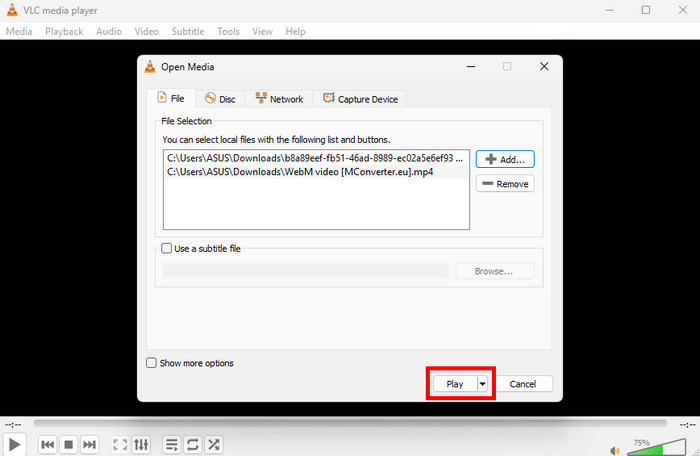The width and height of the screenshot is (700, 456).
Task: Minimize the VLC media player window
Action: [609, 10]
